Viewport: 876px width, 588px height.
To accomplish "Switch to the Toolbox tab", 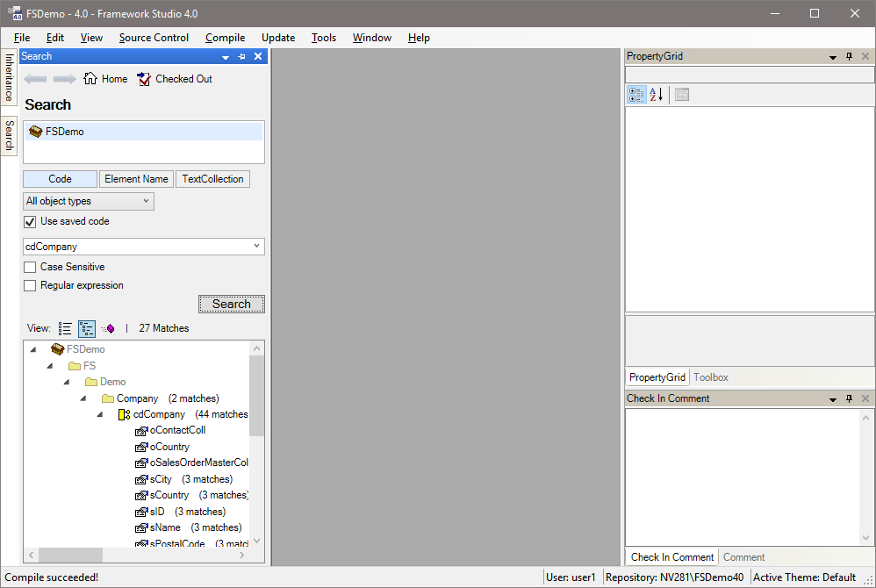I will point(710,377).
